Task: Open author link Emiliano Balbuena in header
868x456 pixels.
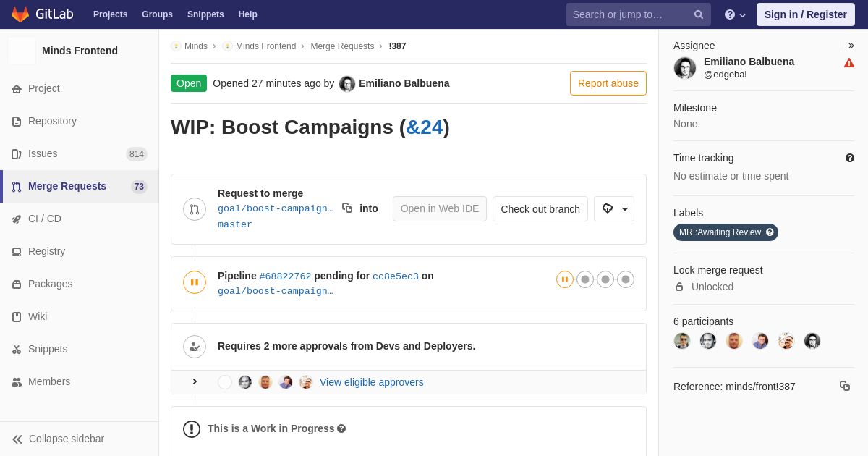Action: (x=404, y=83)
